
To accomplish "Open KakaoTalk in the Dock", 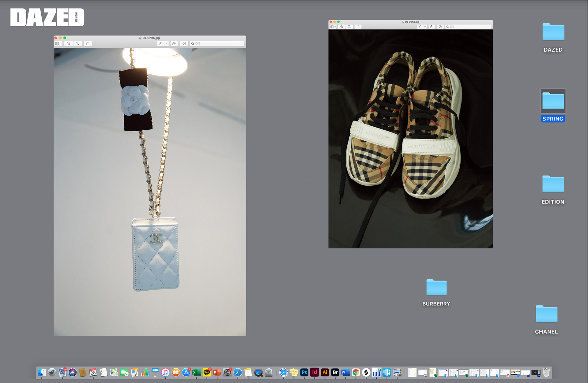I will pyautogui.click(x=207, y=372).
